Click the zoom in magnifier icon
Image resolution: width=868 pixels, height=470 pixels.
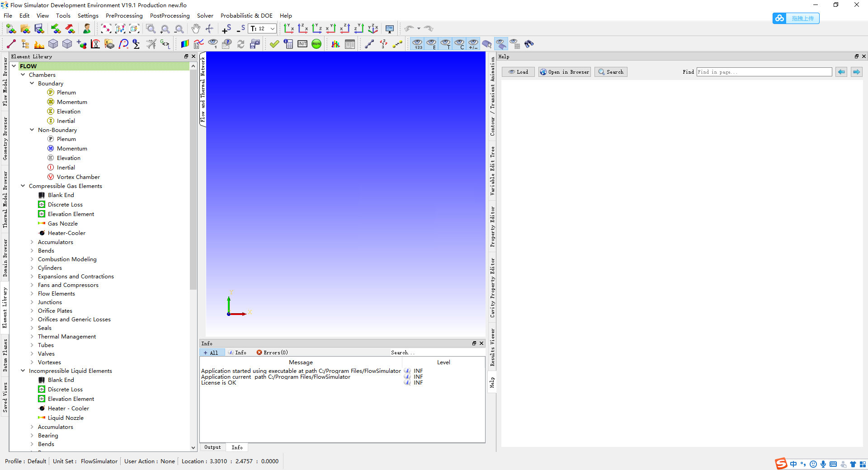(165, 29)
